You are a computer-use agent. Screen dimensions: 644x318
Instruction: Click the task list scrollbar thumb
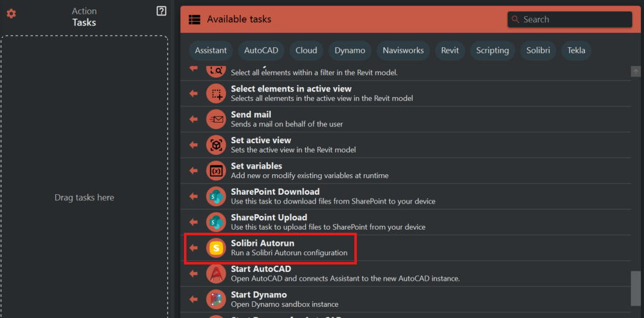[x=635, y=288]
